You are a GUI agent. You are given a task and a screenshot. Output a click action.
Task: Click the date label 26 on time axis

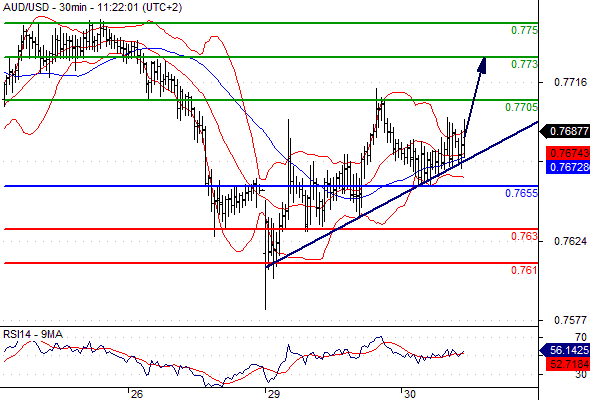(x=137, y=394)
